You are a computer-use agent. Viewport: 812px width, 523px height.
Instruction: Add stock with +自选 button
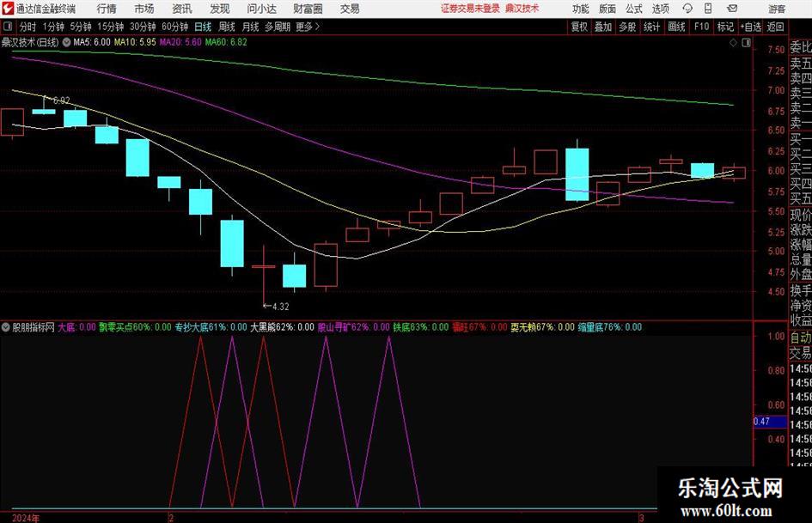pyautogui.click(x=751, y=27)
